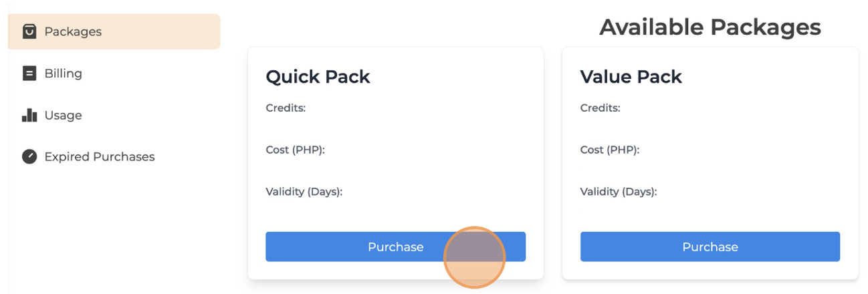
Task: Select the Value Pack title
Action: click(631, 77)
